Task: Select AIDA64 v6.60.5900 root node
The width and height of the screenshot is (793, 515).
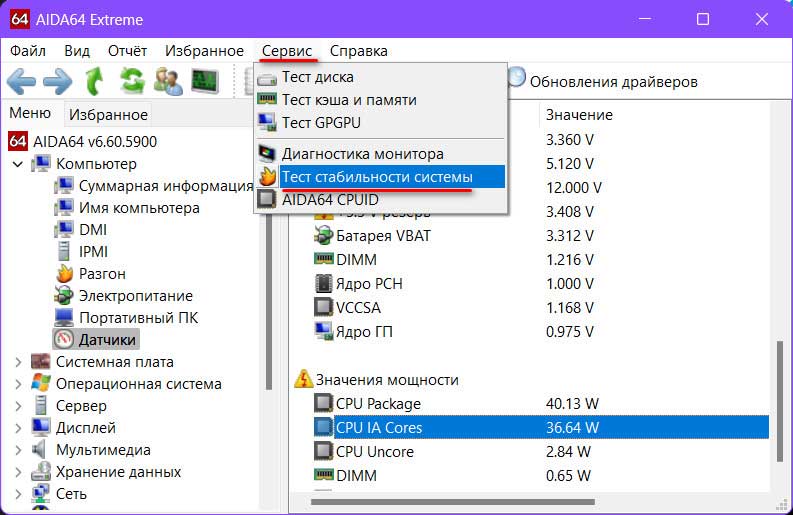Action: tap(95, 142)
